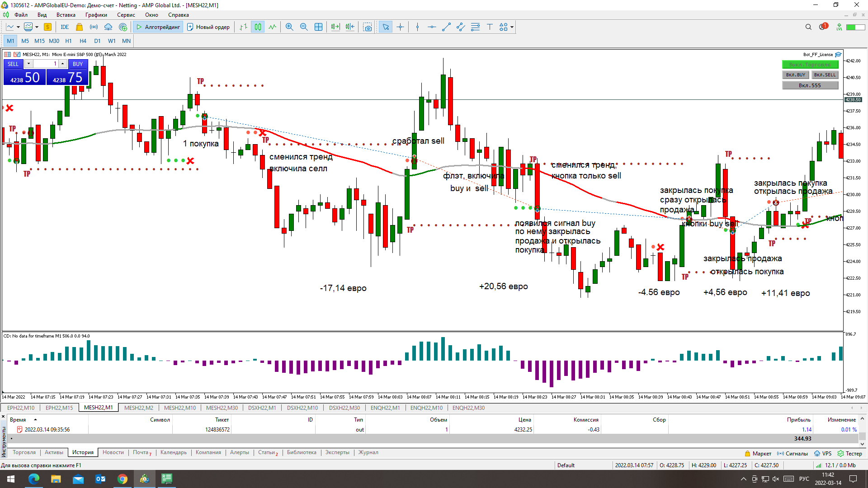This screenshot has height=488, width=868.
Task: Zoom out of the chart
Action: (x=304, y=27)
